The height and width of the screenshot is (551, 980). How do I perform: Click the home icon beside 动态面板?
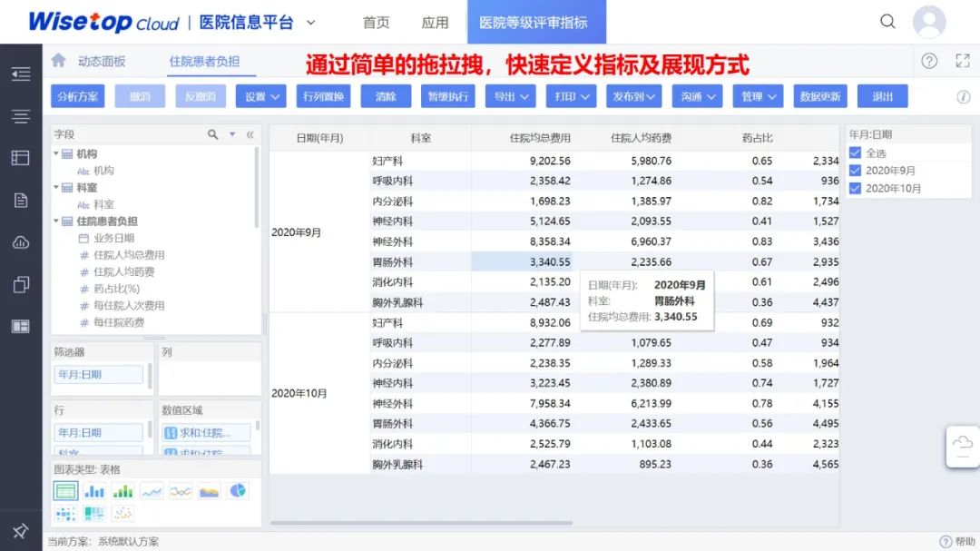(x=59, y=60)
